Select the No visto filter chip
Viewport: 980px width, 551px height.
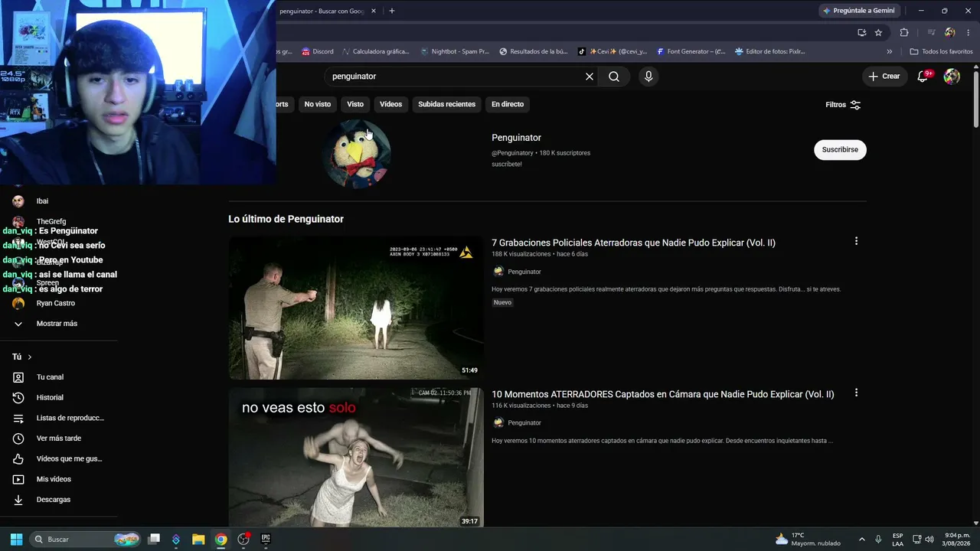pos(318,104)
